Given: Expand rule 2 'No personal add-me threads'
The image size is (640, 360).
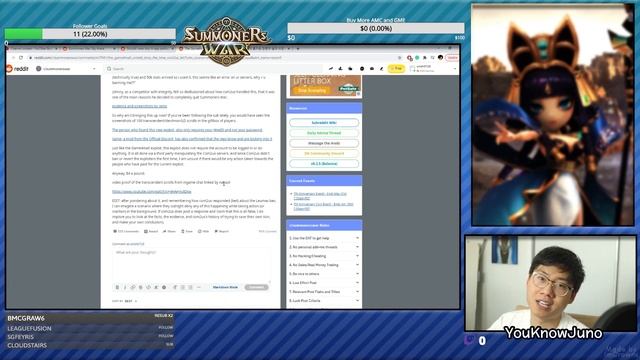Looking at the screenshot, I should [324, 247].
